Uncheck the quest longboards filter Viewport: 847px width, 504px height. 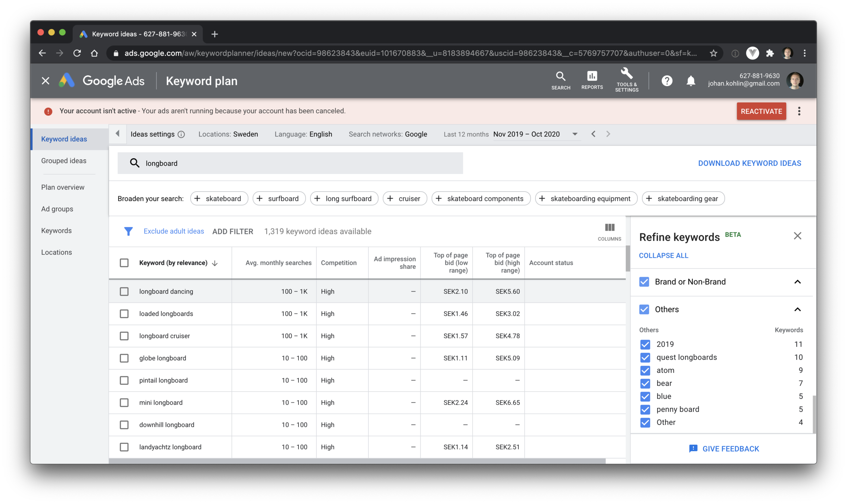coord(645,357)
